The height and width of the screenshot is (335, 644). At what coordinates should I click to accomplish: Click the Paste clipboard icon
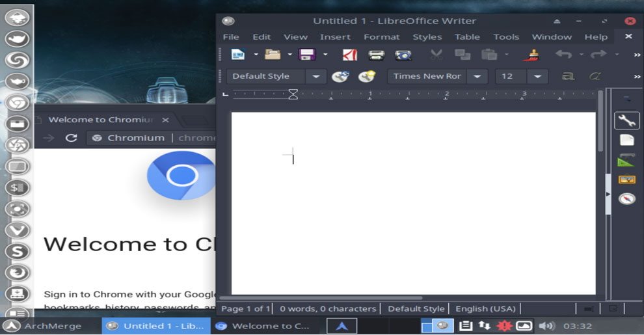(489, 55)
